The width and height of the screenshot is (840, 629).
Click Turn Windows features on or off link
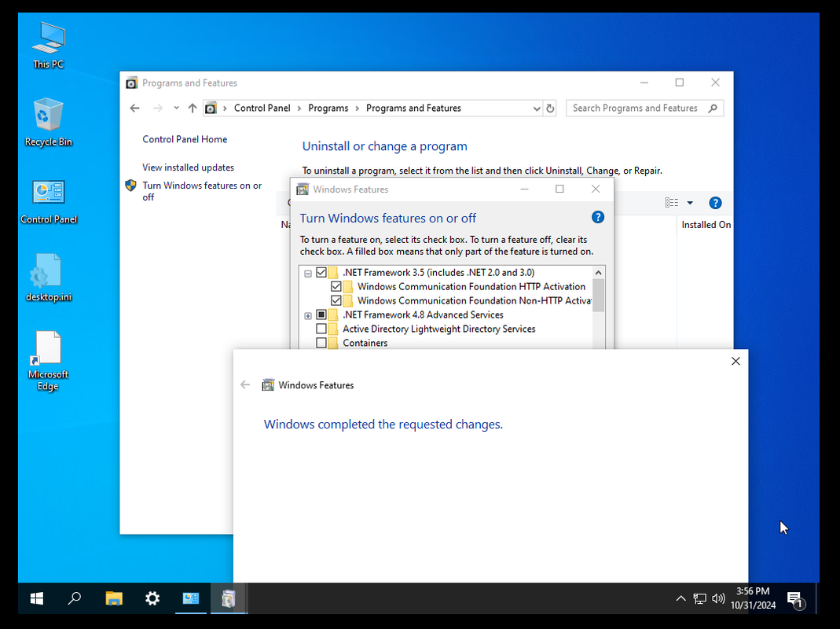202,191
